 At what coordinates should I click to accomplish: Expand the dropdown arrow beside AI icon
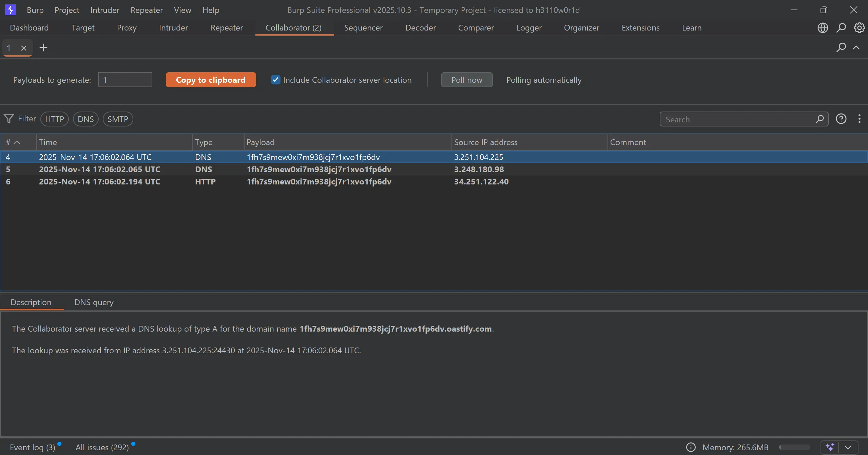pos(848,447)
